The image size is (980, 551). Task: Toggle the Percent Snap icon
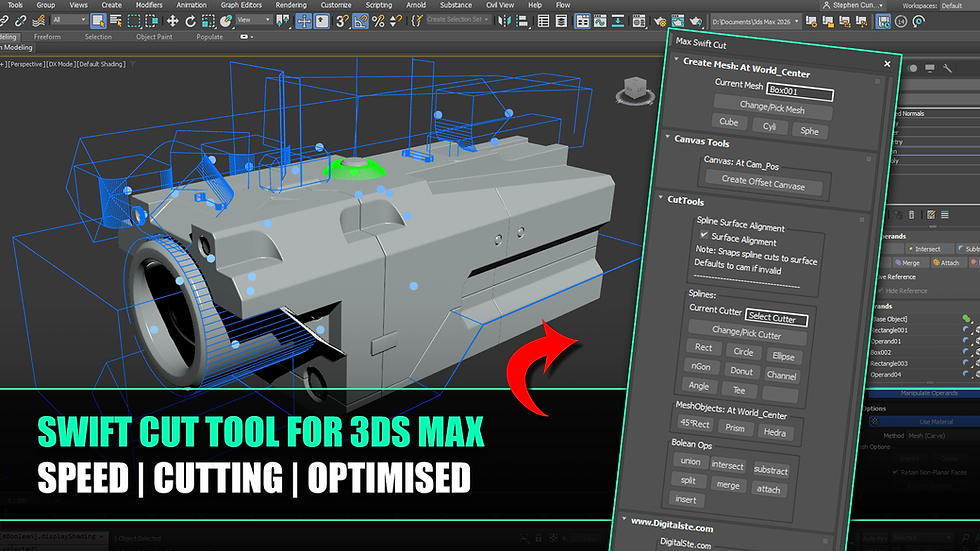[378, 21]
